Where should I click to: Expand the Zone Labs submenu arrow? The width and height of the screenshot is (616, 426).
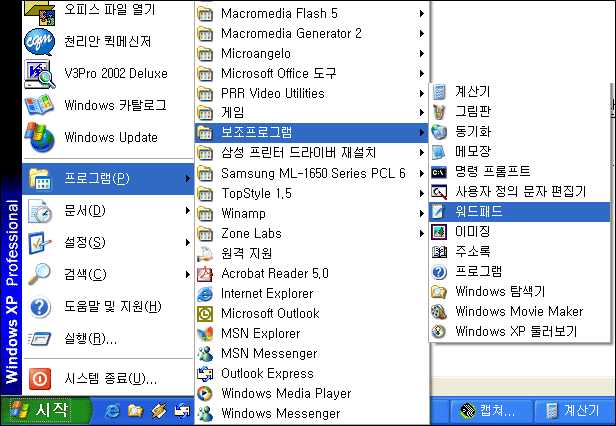click(x=422, y=234)
